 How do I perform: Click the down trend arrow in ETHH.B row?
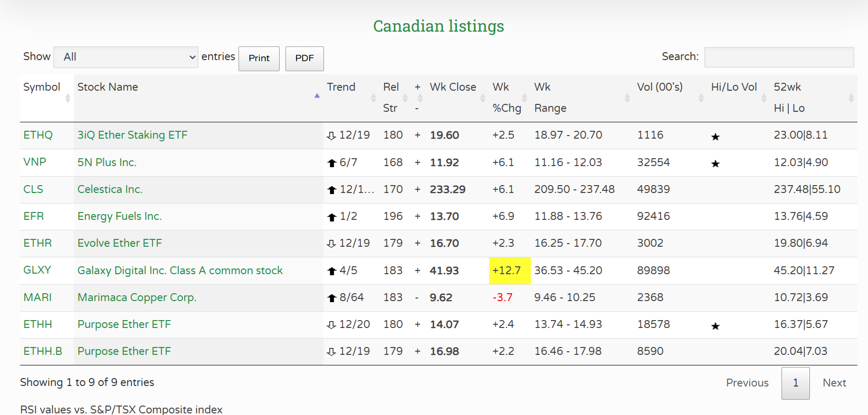coord(331,352)
